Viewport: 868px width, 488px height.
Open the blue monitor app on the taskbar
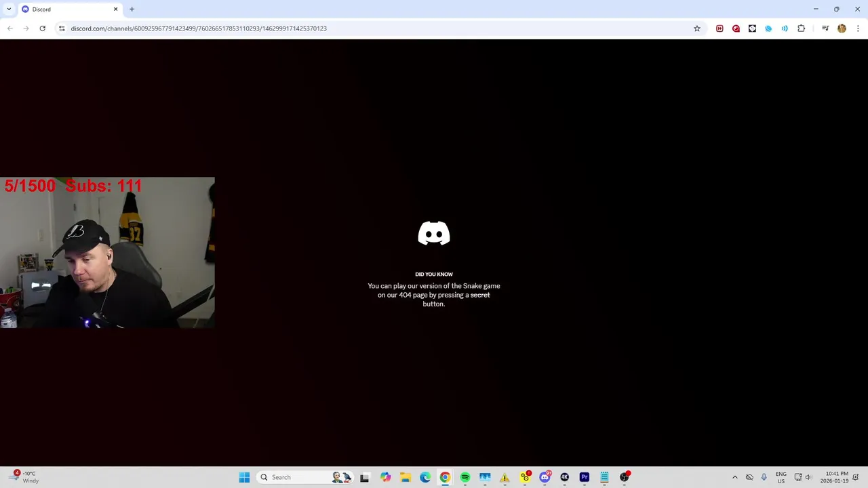[485, 477]
